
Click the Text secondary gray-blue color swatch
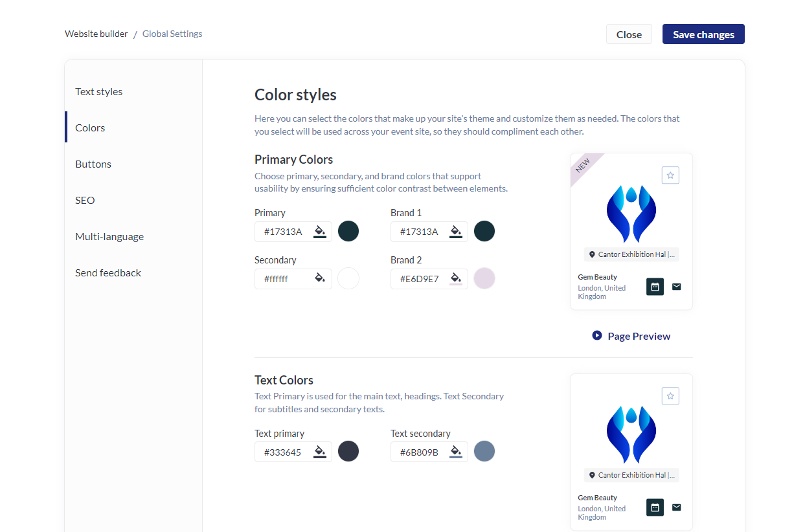(x=484, y=451)
